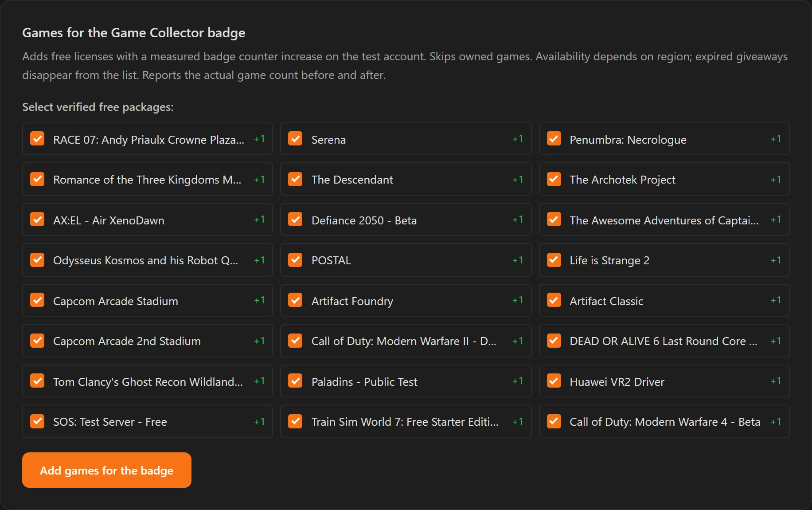
Task: Click the Artifact Classic label
Action: [606, 301]
